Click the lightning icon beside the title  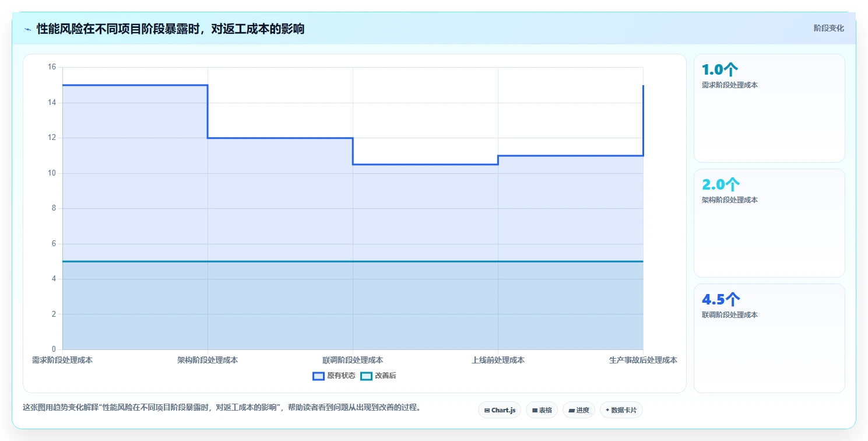[x=28, y=29]
